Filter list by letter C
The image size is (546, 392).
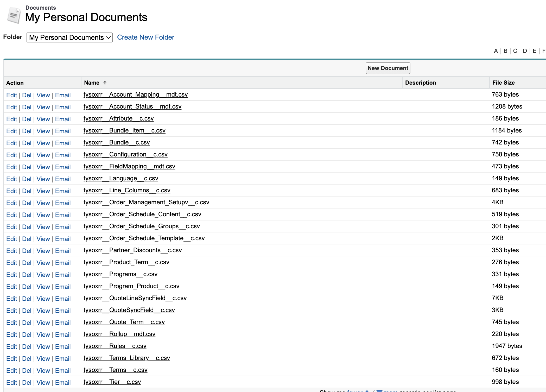tap(515, 51)
